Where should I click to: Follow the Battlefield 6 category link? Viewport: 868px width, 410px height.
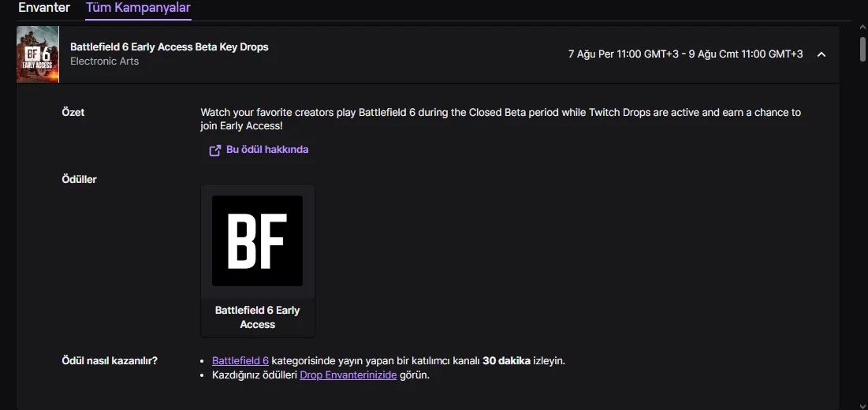pyautogui.click(x=240, y=361)
